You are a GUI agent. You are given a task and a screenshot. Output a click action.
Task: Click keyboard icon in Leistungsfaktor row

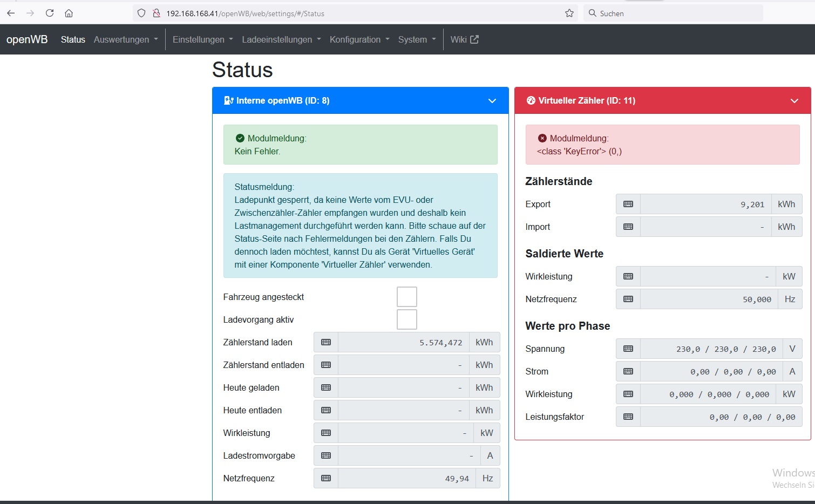[x=628, y=417]
